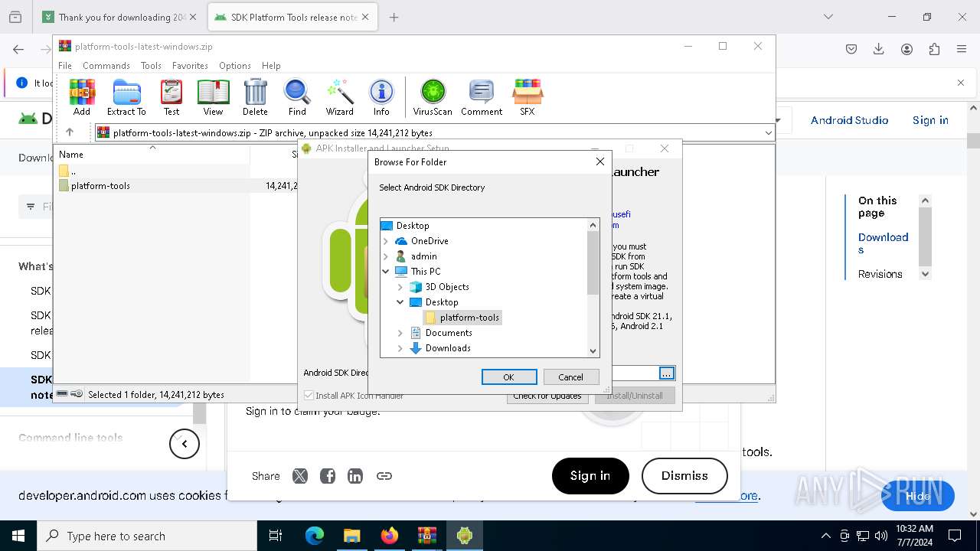Click the APK Installer taskbar icon

[x=464, y=536]
